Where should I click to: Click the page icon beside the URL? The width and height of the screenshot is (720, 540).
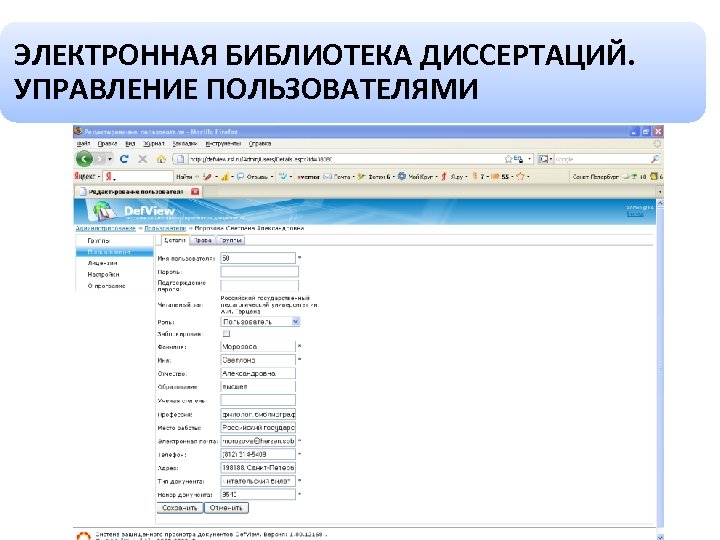[x=180, y=159]
